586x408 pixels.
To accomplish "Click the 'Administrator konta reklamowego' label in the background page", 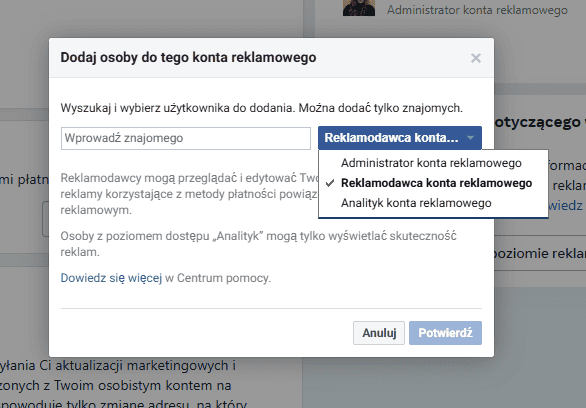I will 477,10.
